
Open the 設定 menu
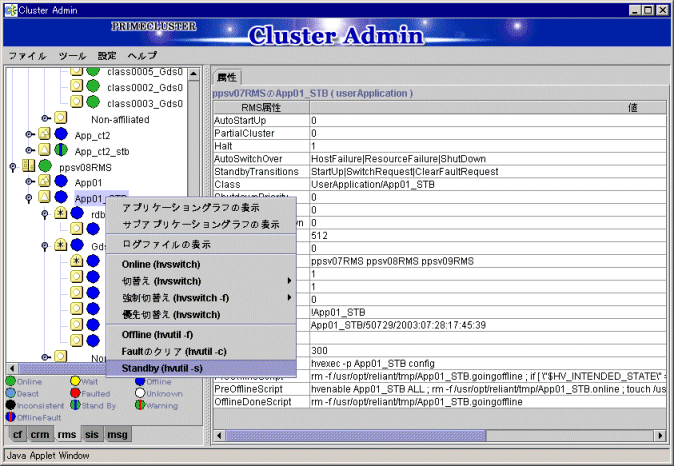(x=107, y=56)
